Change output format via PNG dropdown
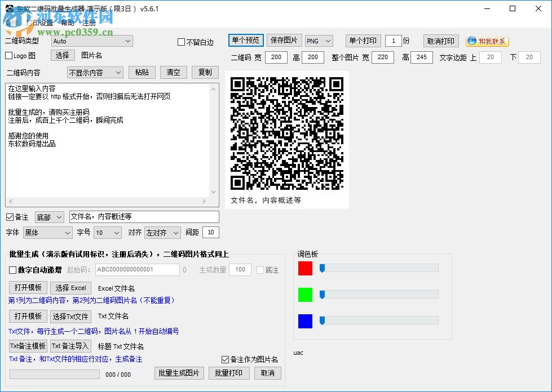The width and height of the screenshot is (552, 392). click(x=319, y=41)
